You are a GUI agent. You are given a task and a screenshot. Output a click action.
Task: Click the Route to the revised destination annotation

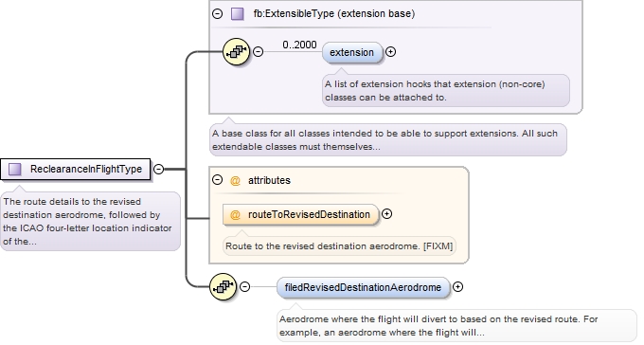pyautogui.click(x=339, y=246)
